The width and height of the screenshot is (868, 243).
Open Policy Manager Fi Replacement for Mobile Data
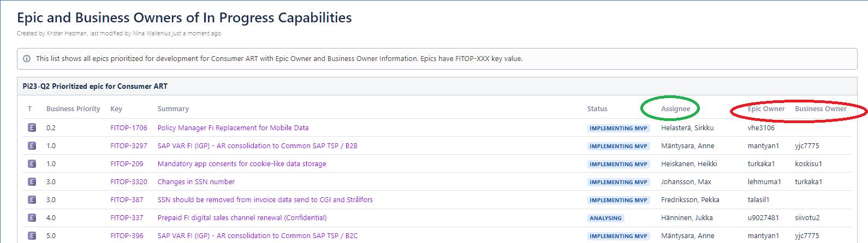[233, 128]
